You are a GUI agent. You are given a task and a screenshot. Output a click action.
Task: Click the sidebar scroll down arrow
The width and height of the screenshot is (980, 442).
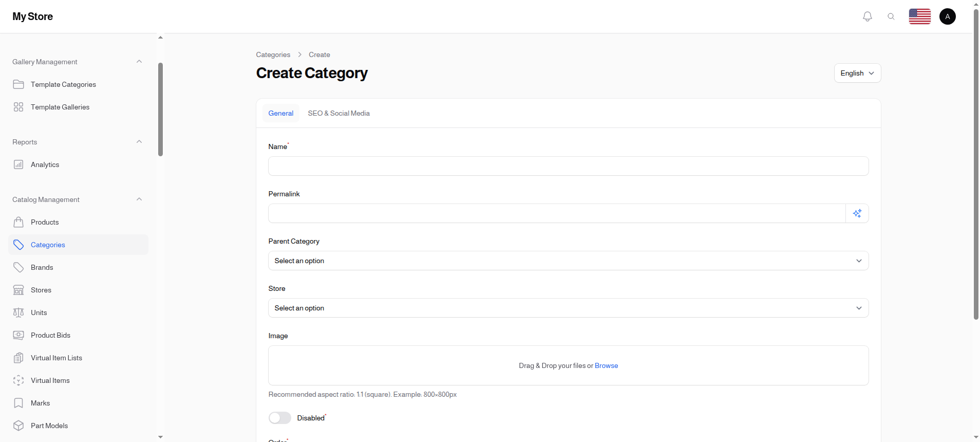160,437
